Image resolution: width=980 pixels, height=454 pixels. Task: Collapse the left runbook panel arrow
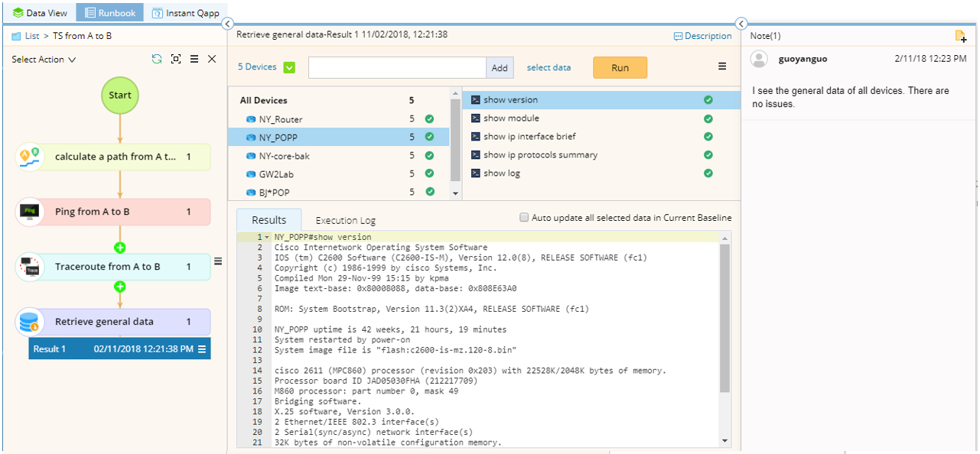tap(227, 24)
